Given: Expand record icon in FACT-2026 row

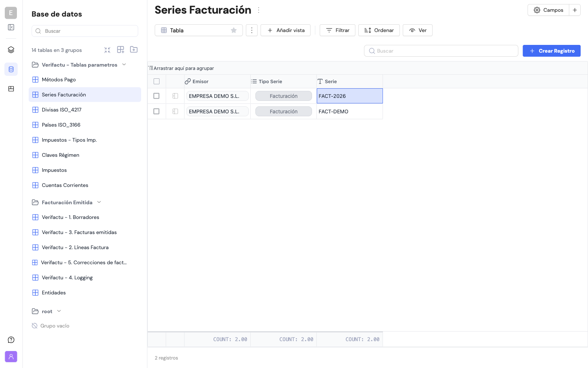Looking at the screenshot, I should coord(175,96).
